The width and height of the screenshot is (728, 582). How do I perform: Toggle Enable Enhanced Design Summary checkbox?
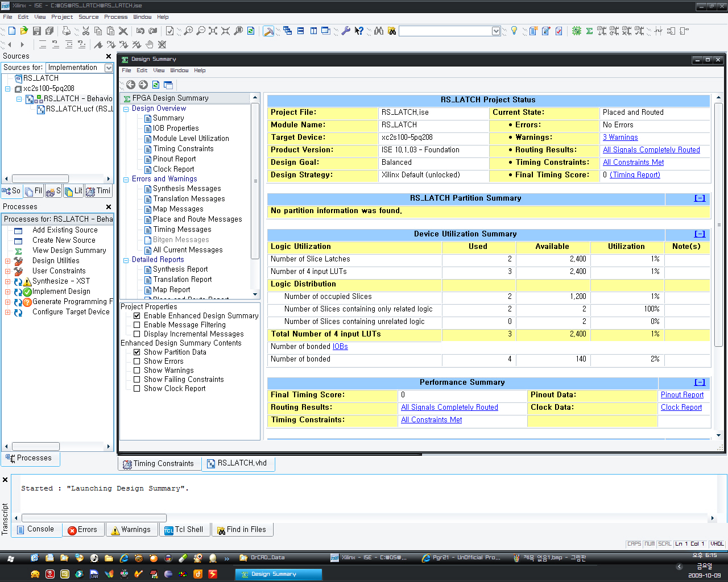coord(136,316)
